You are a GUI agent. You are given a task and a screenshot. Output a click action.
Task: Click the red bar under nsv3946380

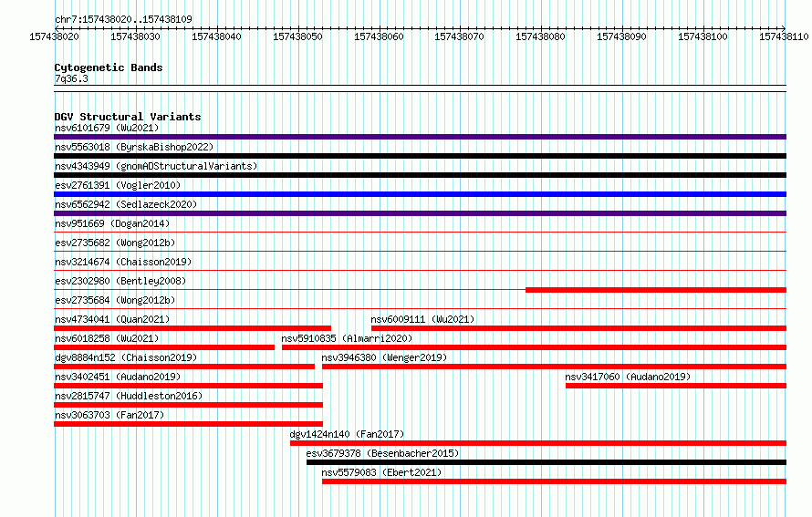tap(554, 367)
